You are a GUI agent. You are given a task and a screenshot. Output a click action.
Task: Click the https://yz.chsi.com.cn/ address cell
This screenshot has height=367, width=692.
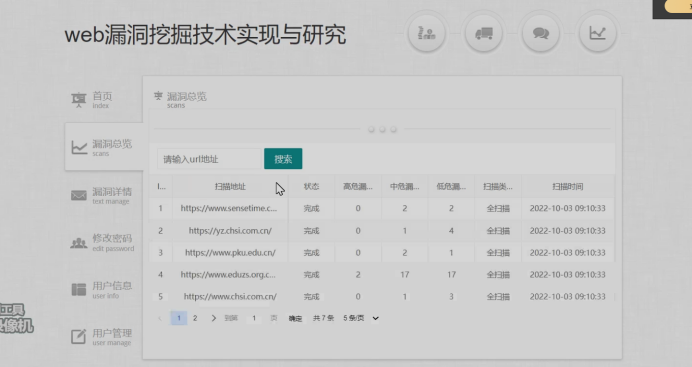coord(230,231)
